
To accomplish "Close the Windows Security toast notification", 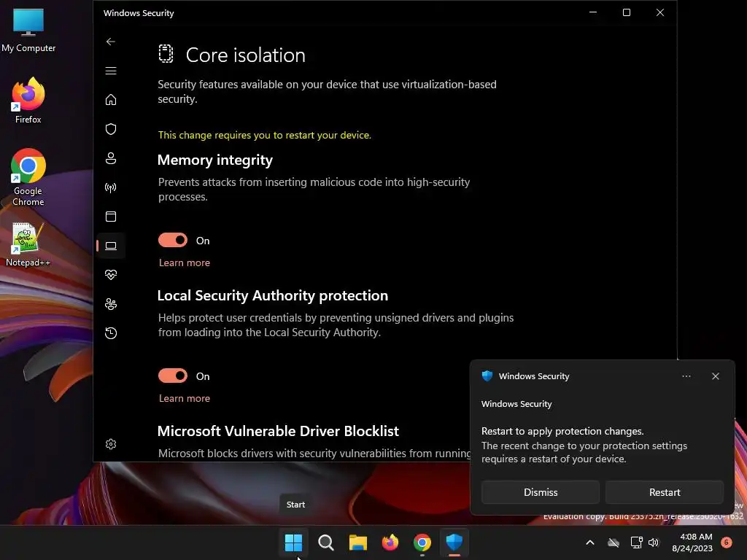I will pos(715,376).
